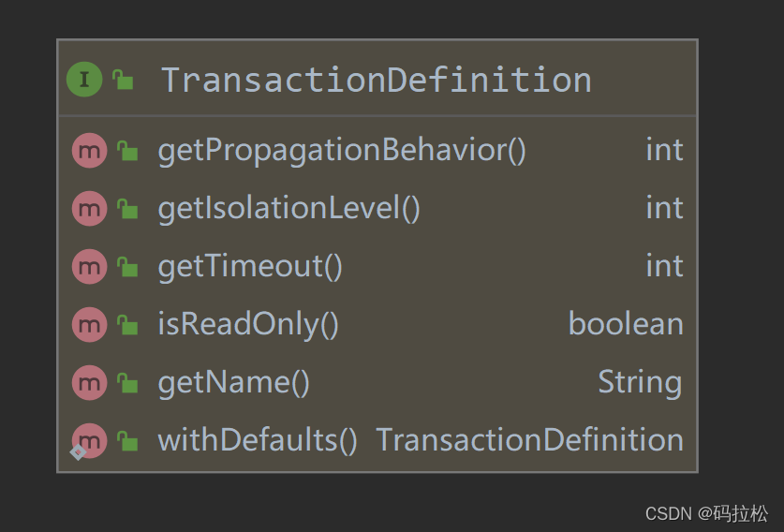Click static method icon beside withDefaults()
Viewport: 784px width, 532px height.
[90, 440]
